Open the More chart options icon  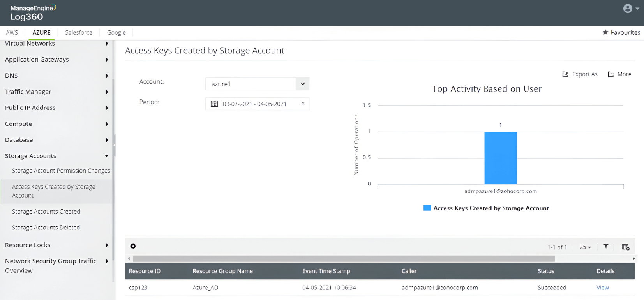pyautogui.click(x=611, y=74)
